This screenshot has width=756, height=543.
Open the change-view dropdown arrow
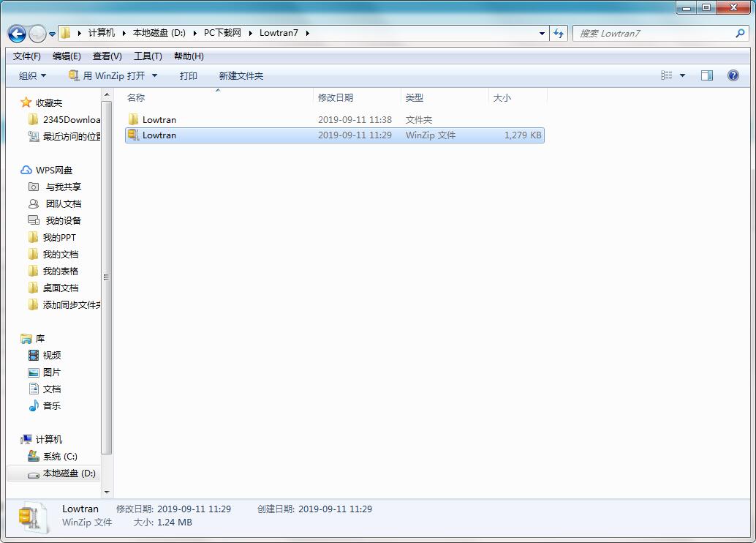682,75
